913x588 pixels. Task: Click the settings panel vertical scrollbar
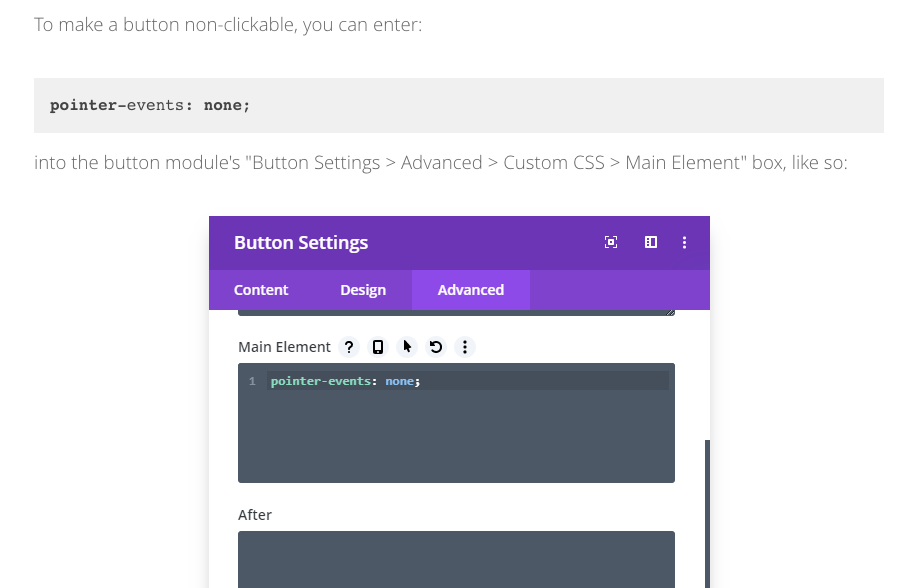[x=707, y=510]
